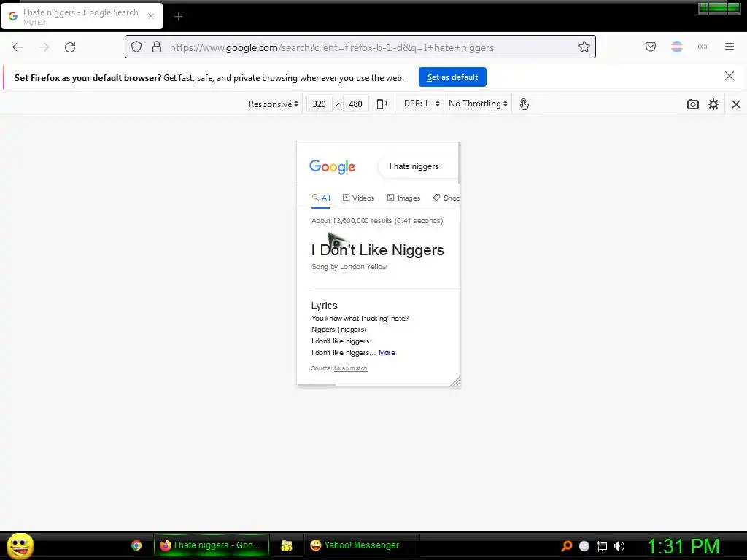Image resolution: width=747 pixels, height=560 pixels.
Task: Click the Lyrics heading
Action: tap(325, 306)
